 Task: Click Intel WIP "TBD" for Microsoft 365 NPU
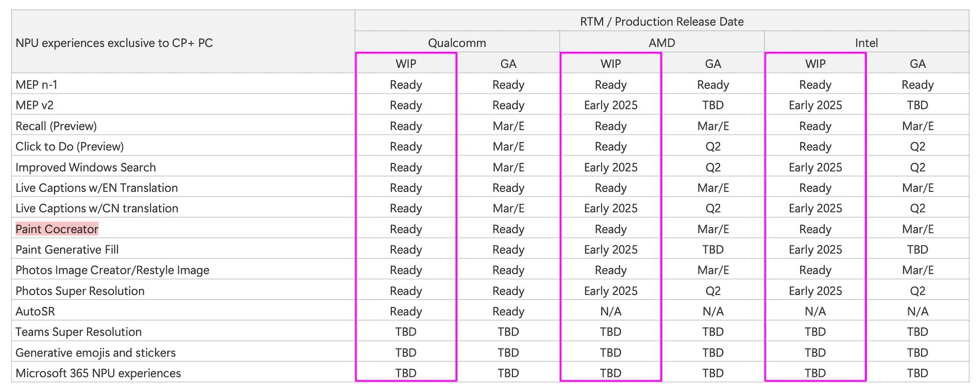pyautogui.click(x=815, y=373)
